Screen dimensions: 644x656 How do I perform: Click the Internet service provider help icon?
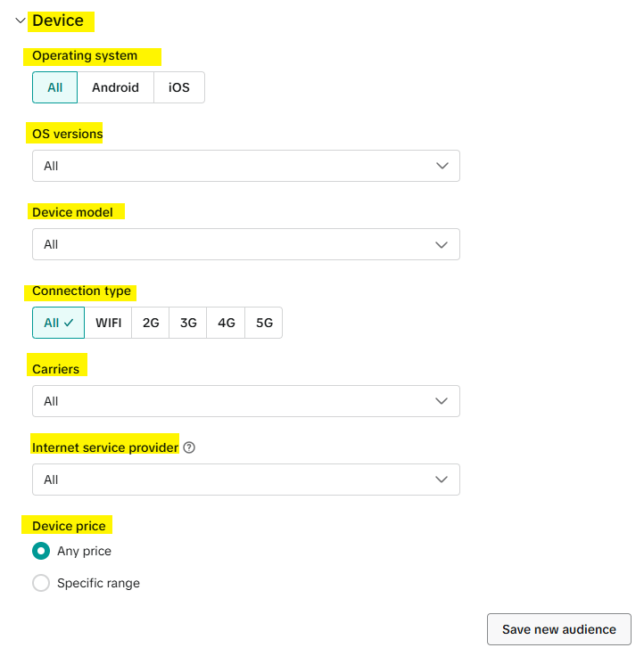tap(189, 447)
